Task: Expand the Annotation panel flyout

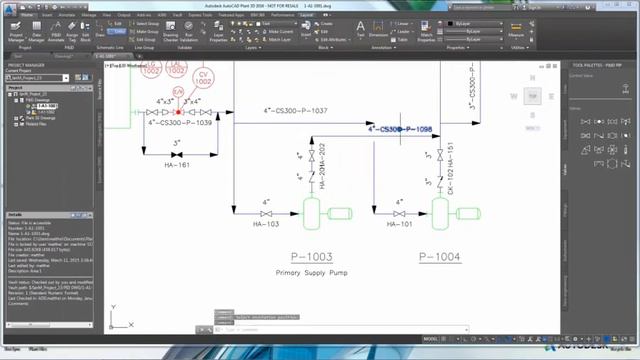Action: (384, 48)
